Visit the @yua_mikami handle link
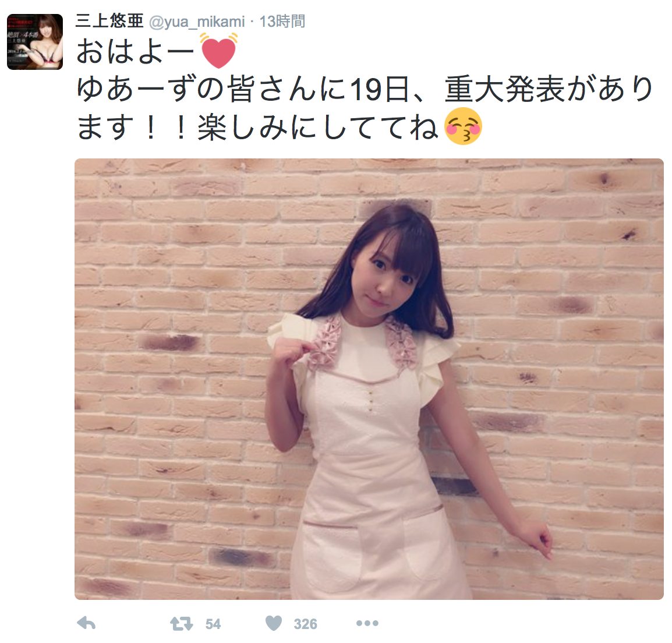Image resolution: width=672 pixels, height=643 pixels. tap(197, 22)
